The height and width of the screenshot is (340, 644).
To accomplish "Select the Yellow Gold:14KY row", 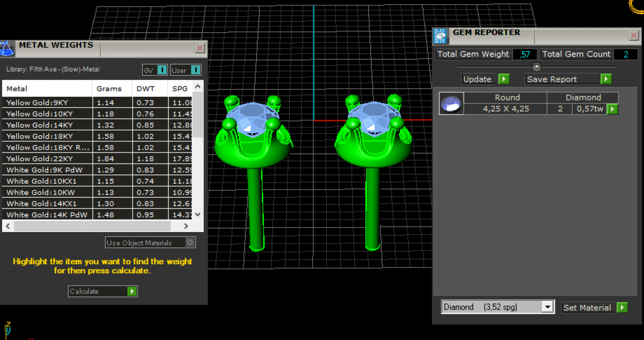I will (x=48, y=125).
